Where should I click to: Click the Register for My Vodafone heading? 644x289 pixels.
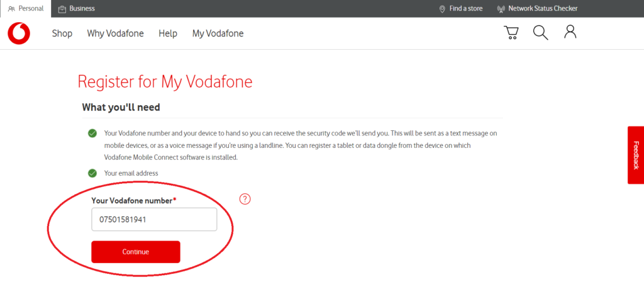165,81
